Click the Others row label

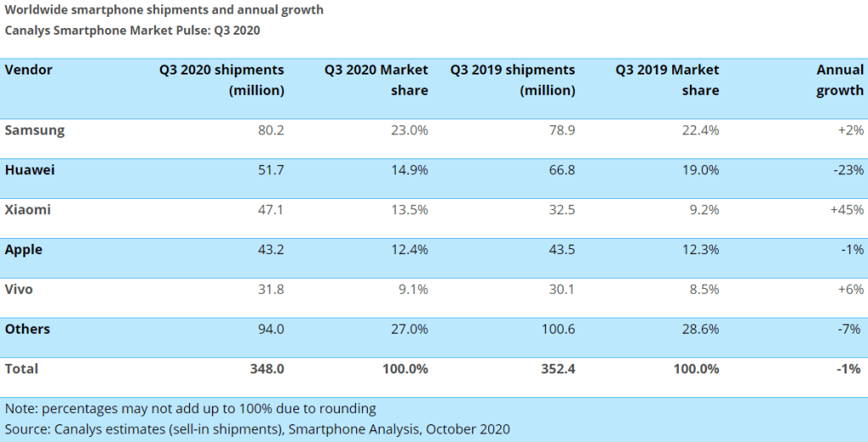[x=27, y=329]
